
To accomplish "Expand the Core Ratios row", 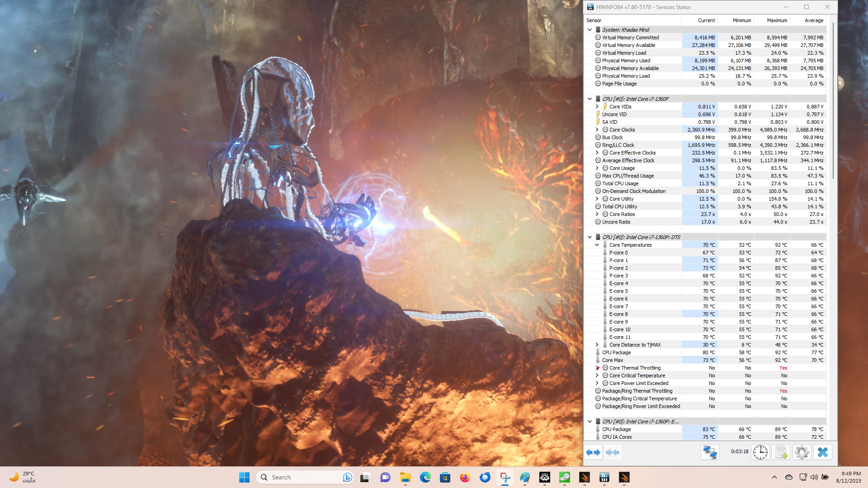I will tap(597, 214).
